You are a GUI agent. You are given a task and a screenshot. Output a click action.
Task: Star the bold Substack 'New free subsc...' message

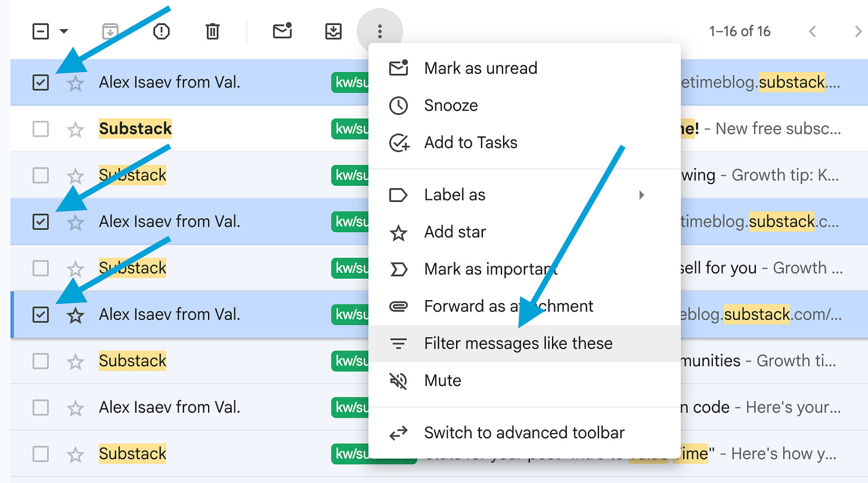[x=75, y=129]
